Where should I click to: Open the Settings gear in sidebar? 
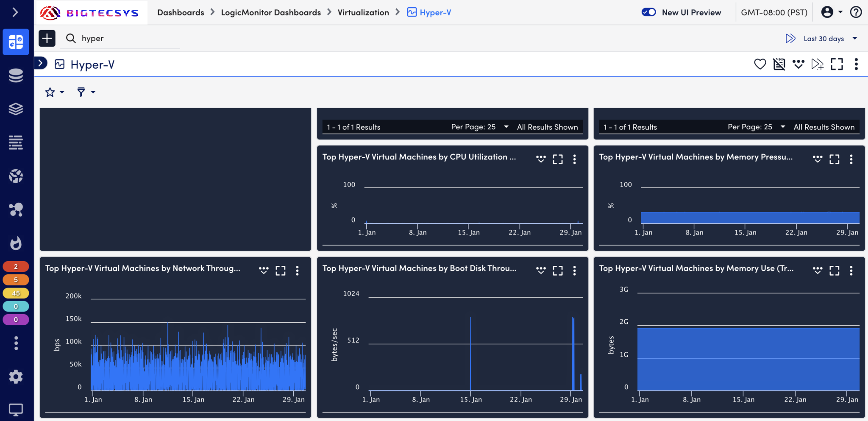click(16, 376)
